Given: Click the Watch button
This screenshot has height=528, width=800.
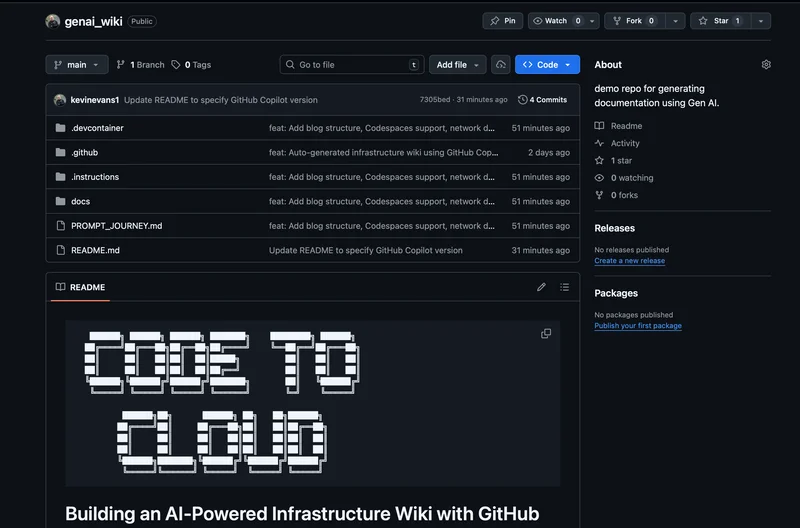Looking at the screenshot, I should [556, 21].
